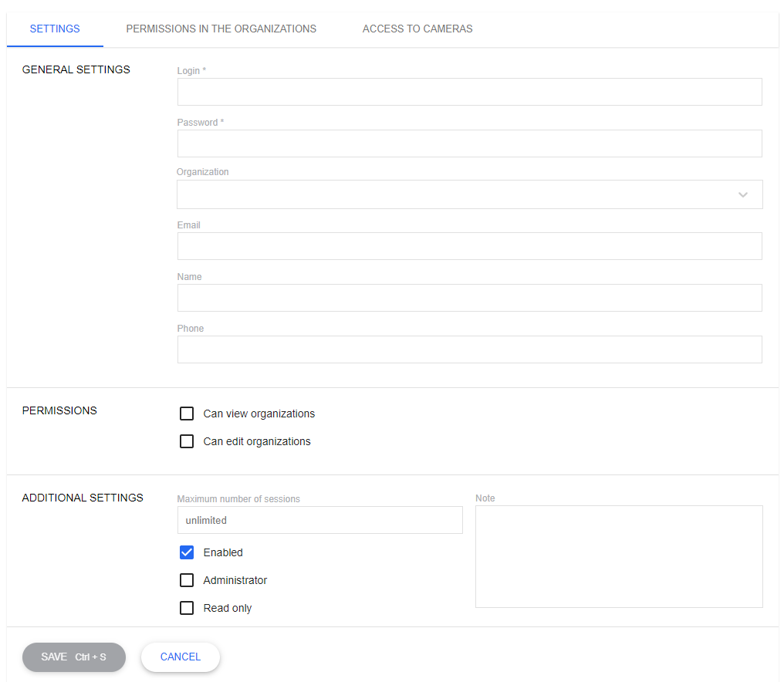Toggle the Read only option
Viewport: 784px width, 682px height.
[x=186, y=607]
